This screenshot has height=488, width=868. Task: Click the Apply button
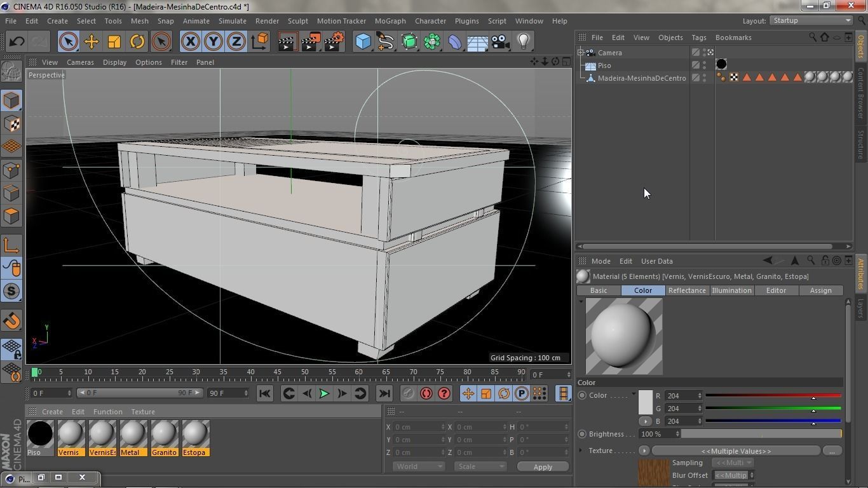point(543,467)
